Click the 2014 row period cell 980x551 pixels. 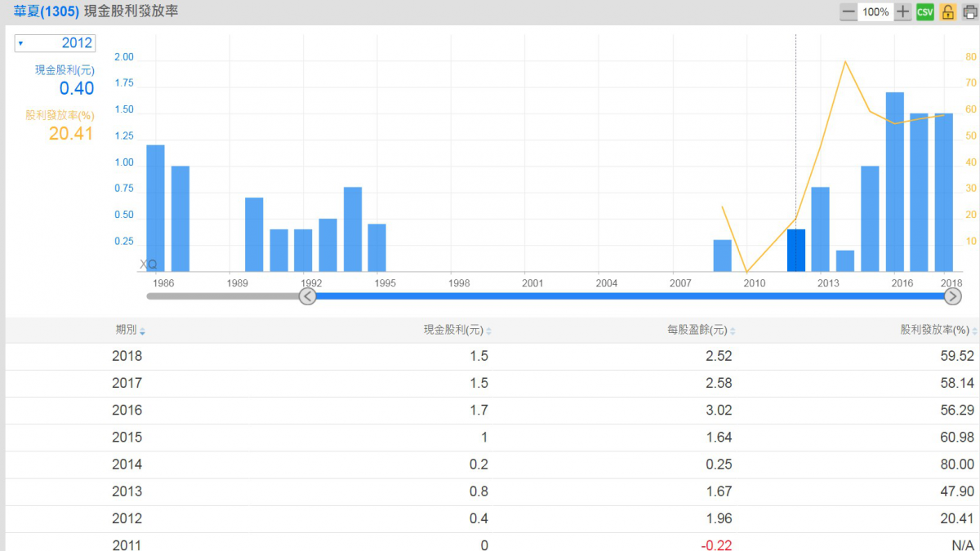pos(127,464)
